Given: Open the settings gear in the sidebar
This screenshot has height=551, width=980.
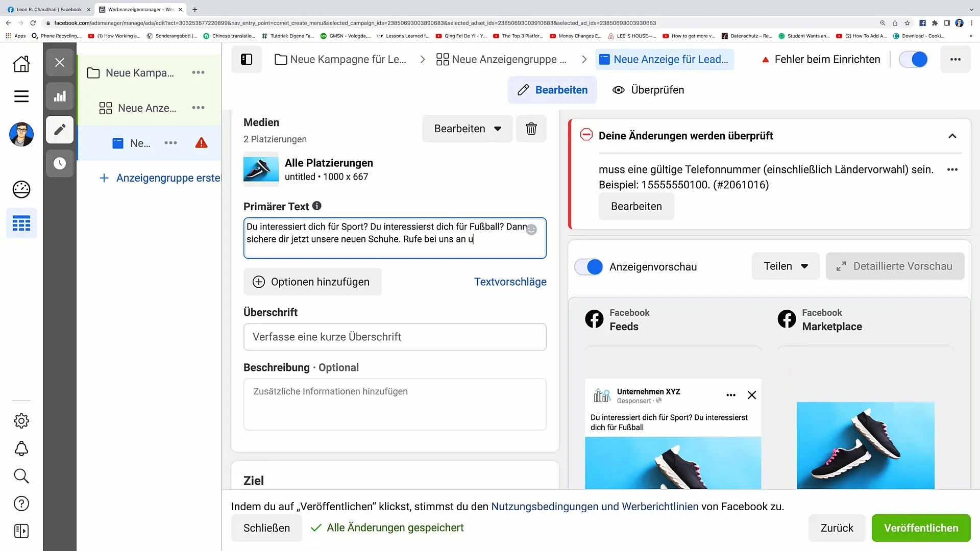Looking at the screenshot, I should (21, 421).
